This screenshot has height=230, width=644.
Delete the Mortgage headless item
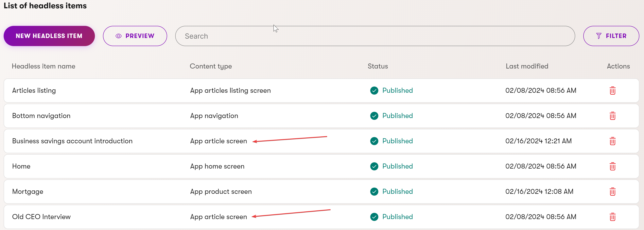click(x=612, y=191)
